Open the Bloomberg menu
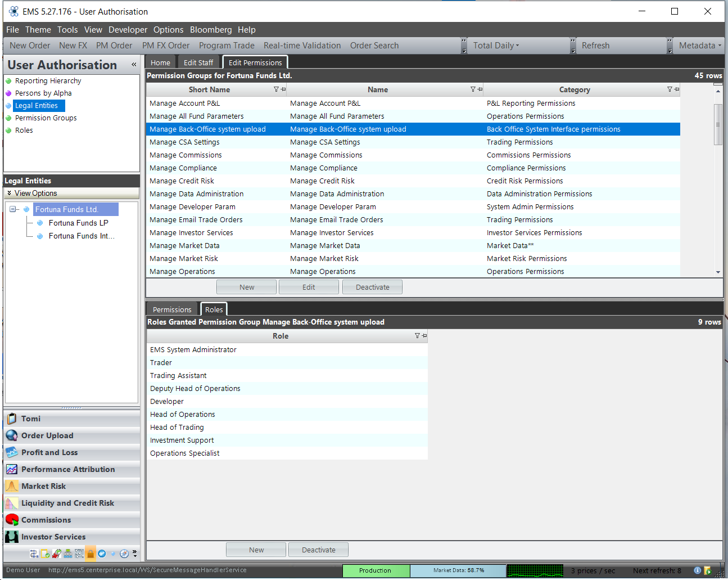The height and width of the screenshot is (580, 728). point(210,30)
